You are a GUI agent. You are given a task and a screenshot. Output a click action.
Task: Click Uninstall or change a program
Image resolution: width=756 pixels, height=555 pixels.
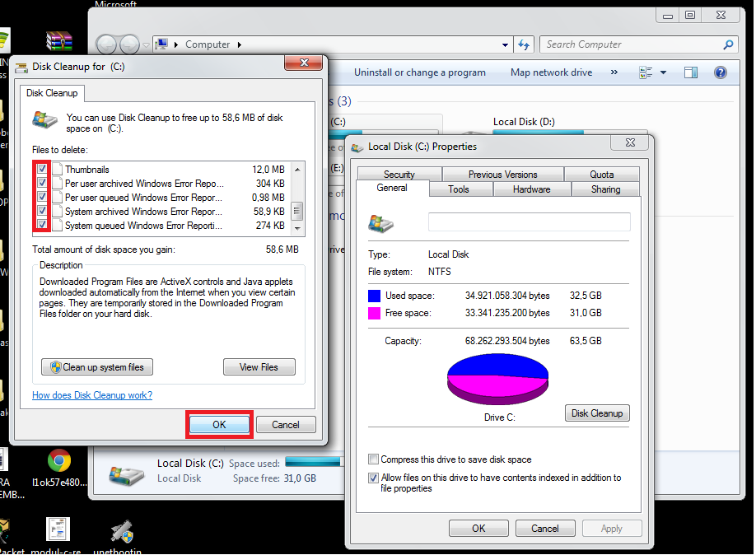pyautogui.click(x=419, y=72)
